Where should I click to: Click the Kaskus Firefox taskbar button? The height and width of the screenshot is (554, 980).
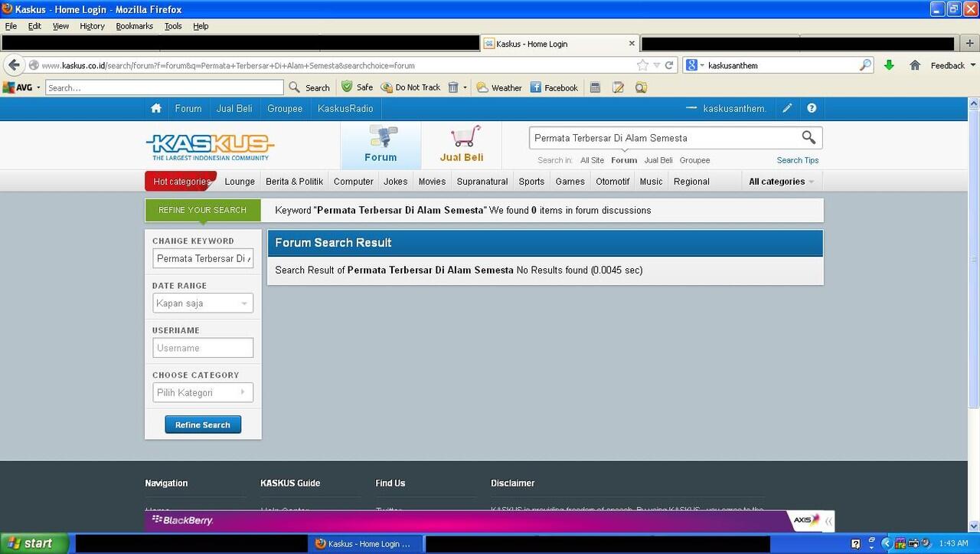click(366, 543)
